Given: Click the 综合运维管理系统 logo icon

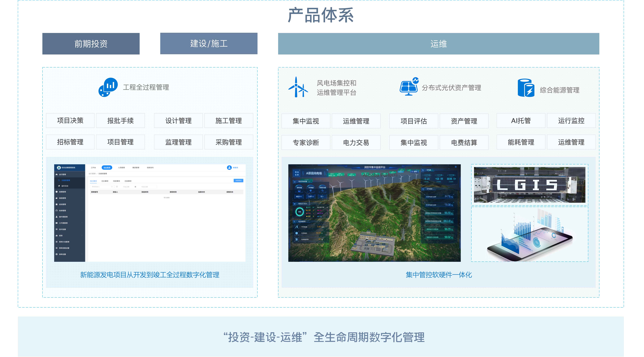Looking at the screenshot, I should click(59, 168).
